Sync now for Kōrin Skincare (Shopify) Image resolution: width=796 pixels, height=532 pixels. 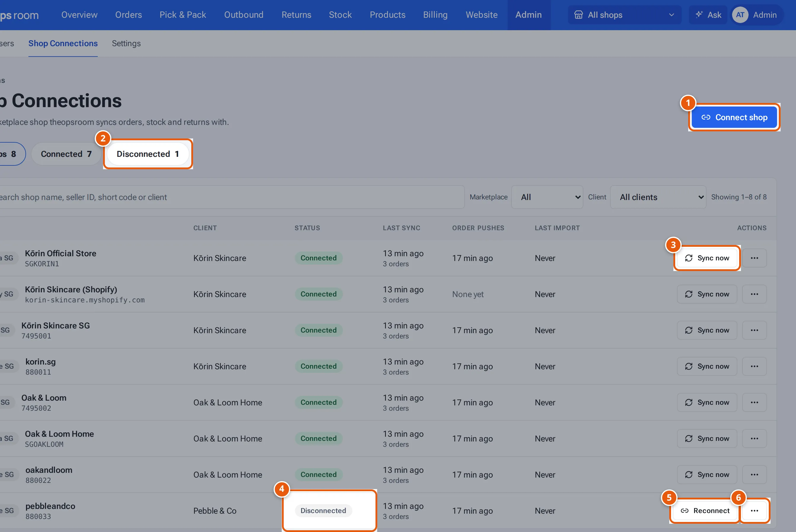tap(707, 294)
